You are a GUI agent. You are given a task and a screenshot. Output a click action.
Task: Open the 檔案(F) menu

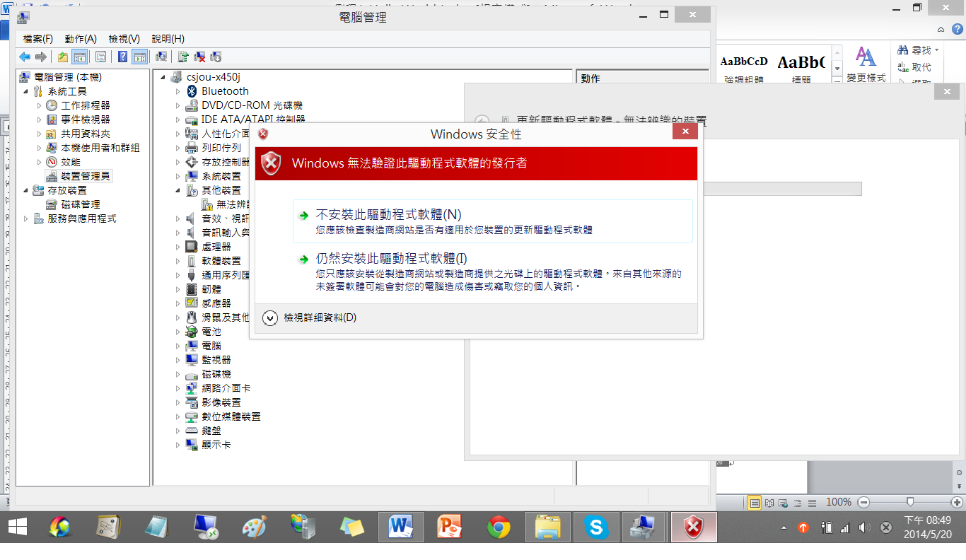point(38,39)
